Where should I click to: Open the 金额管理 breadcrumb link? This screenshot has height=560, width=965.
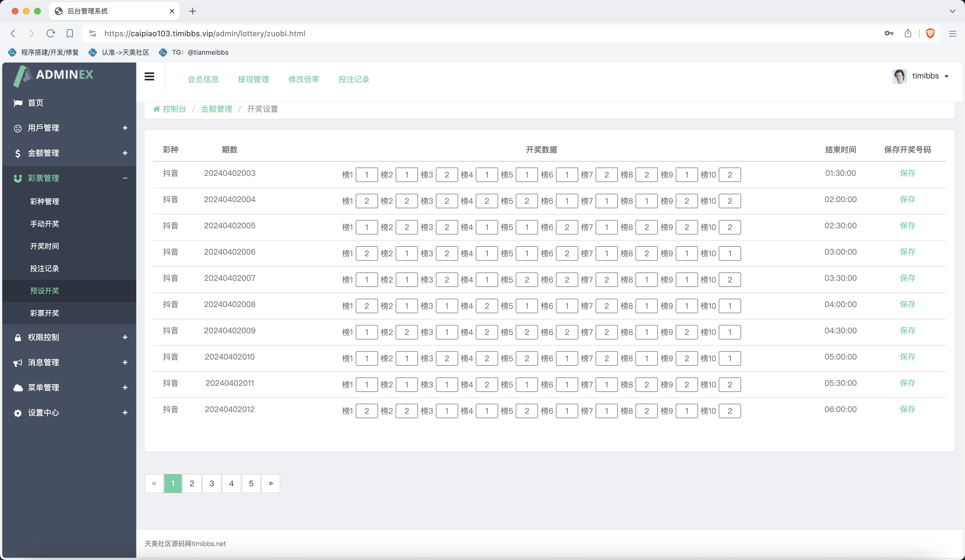[216, 109]
